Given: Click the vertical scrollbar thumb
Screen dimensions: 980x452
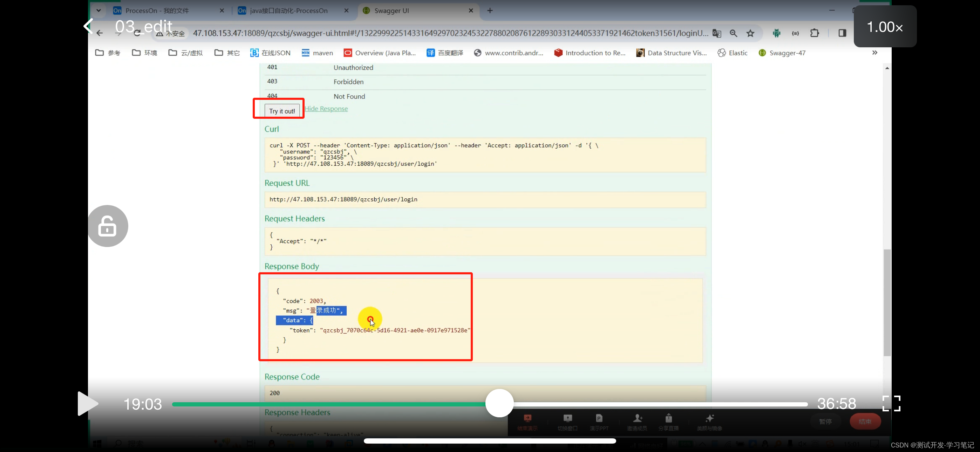Looking at the screenshot, I should 887,303.
